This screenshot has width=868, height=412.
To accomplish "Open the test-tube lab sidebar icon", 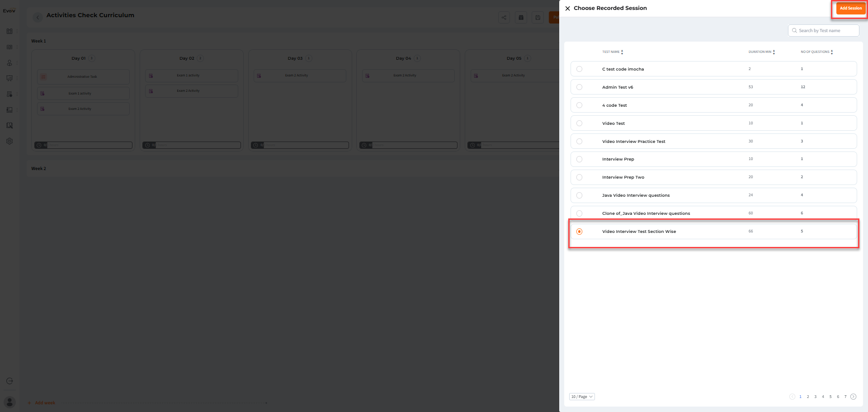I will (x=9, y=94).
